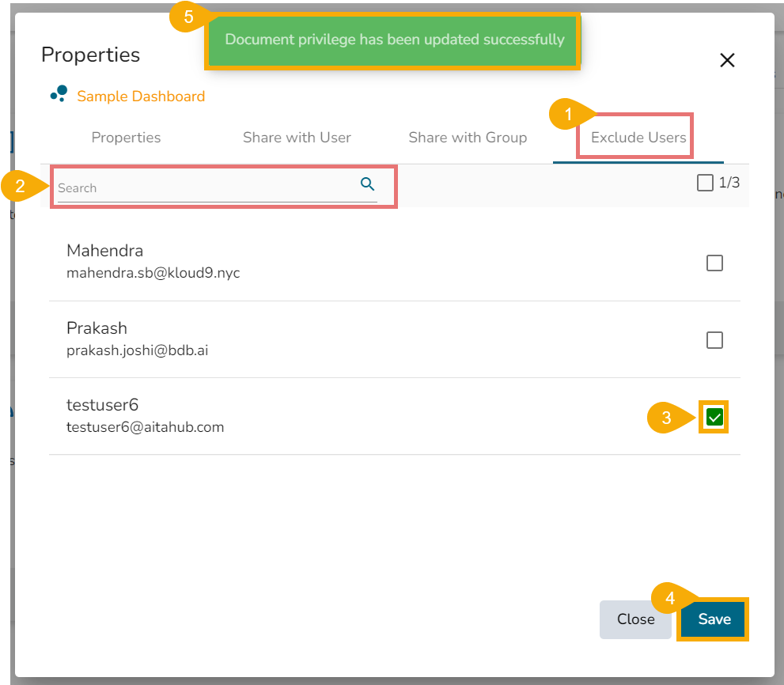Open the Share with User tab
Image resolution: width=784 pixels, height=685 pixels.
point(297,138)
